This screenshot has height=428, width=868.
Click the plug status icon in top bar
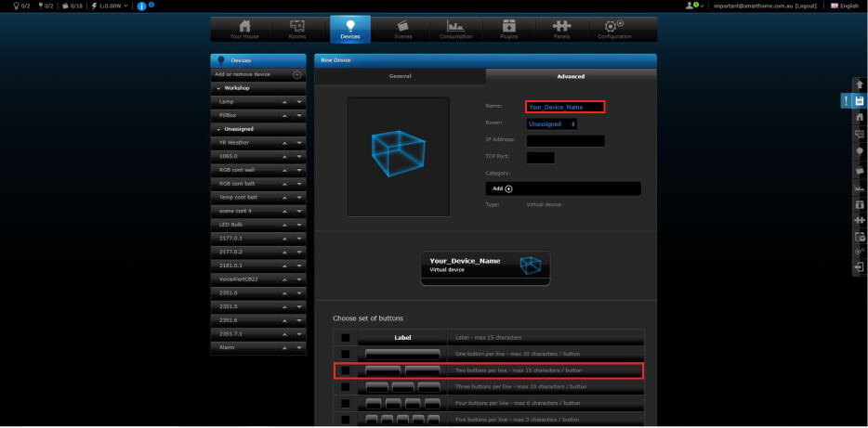[x=40, y=6]
